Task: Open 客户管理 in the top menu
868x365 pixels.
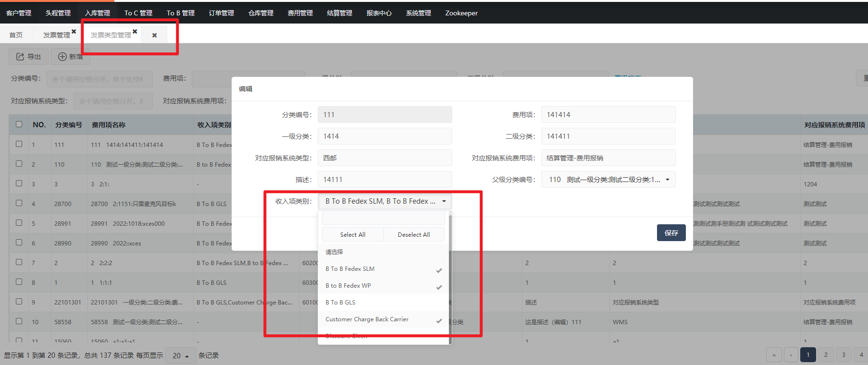Action: click(19, 13)
